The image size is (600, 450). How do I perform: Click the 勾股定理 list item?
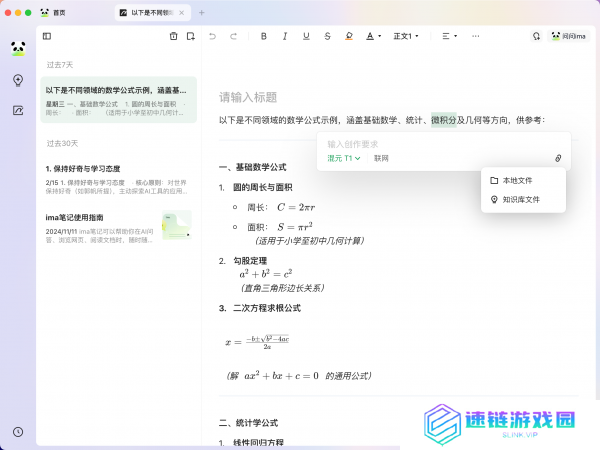250,261
